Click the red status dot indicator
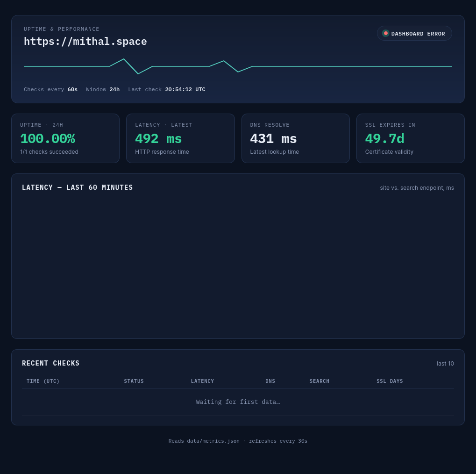476x474 pixels. point(385,34)
